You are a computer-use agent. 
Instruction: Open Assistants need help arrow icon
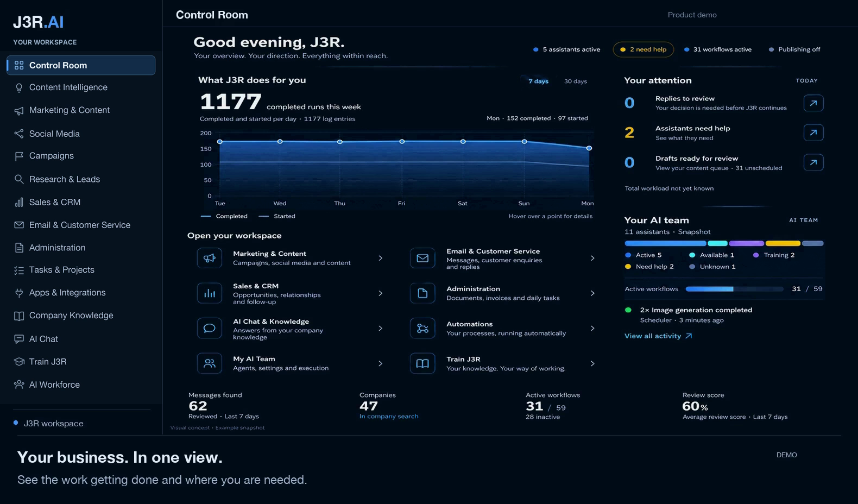813,133
